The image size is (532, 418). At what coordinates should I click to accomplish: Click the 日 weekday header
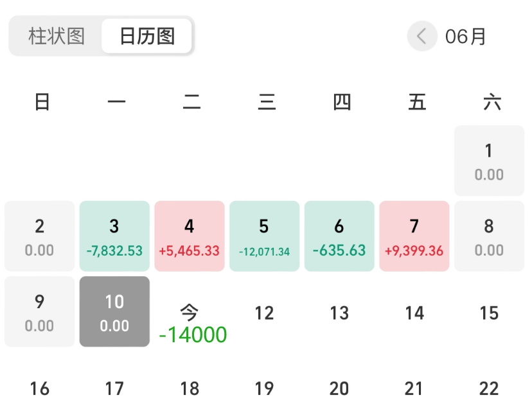point(42,101)
